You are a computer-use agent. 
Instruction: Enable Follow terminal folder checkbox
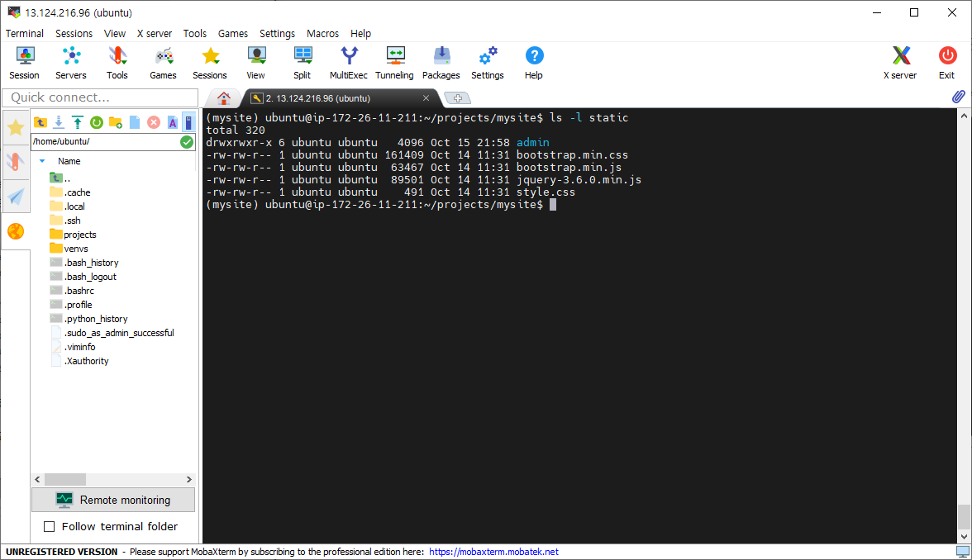pos(49,527)
